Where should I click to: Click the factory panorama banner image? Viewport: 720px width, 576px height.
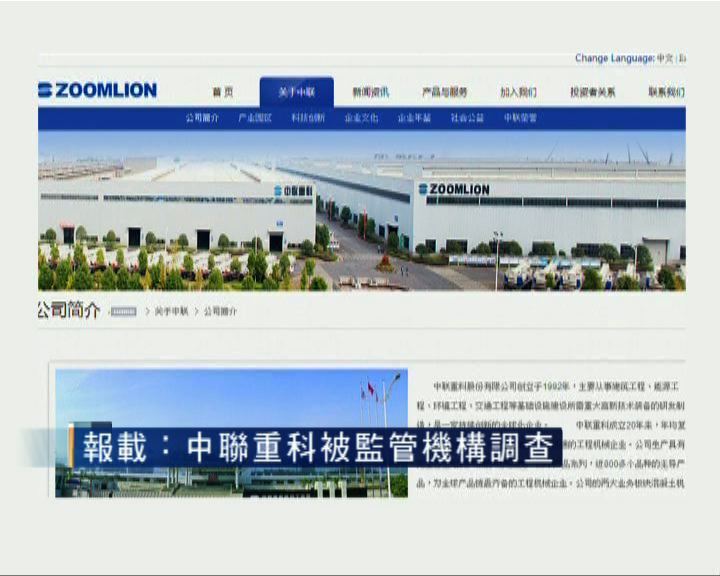tap(362, 211)
